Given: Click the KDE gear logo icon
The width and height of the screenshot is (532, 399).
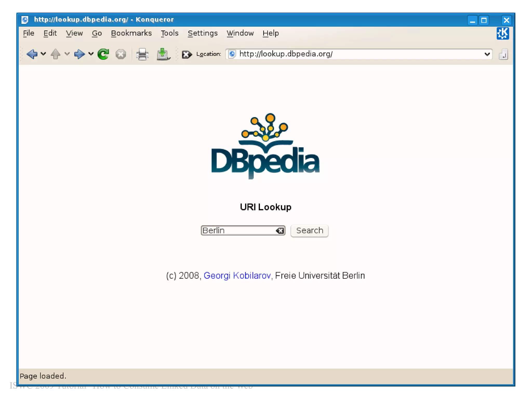Looking at the screenshot, I should [503, 34].
